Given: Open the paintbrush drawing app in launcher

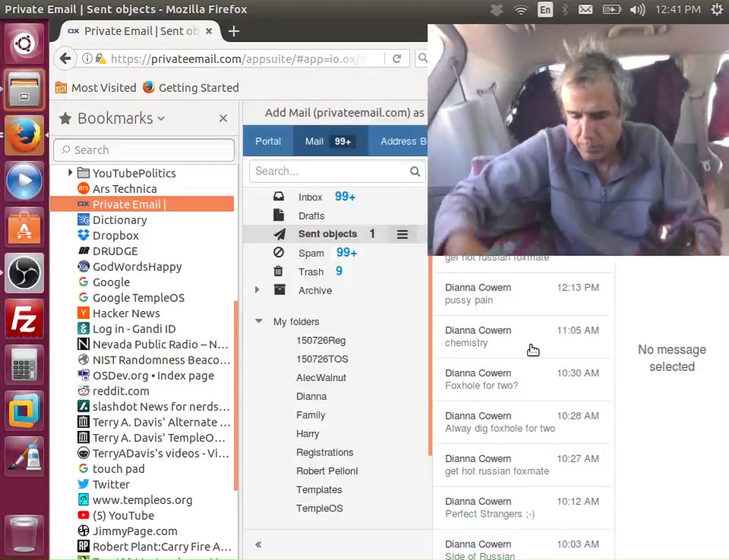Looking at the screenshot, I should pyautogui.click(x=24, y=456).
